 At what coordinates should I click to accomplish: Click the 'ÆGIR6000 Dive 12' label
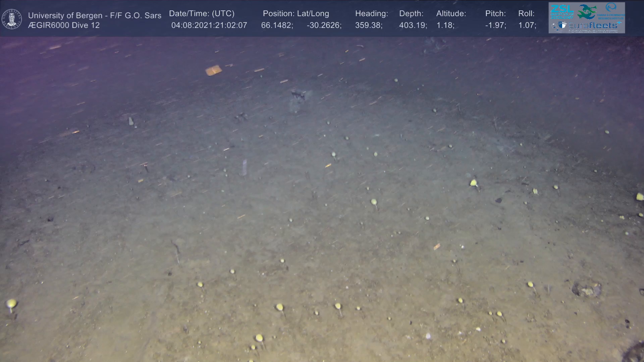pos(64,25)
